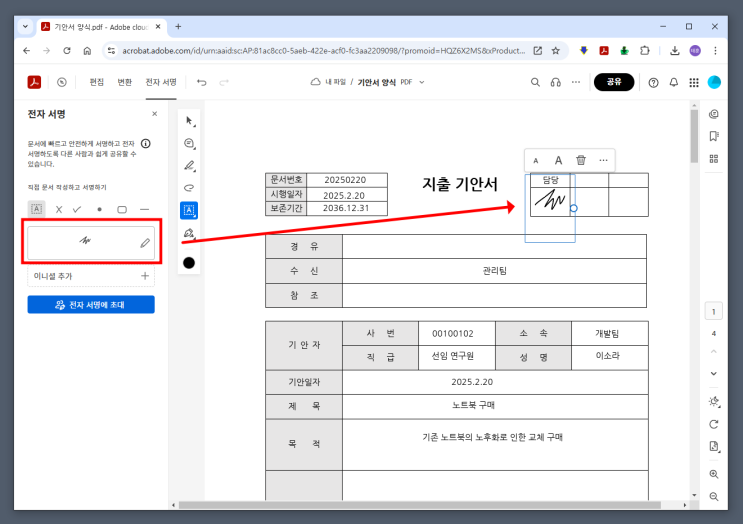743x524 pixels.
Task: Open the bookmarks panel icon
Action: [x=714, y=136]
